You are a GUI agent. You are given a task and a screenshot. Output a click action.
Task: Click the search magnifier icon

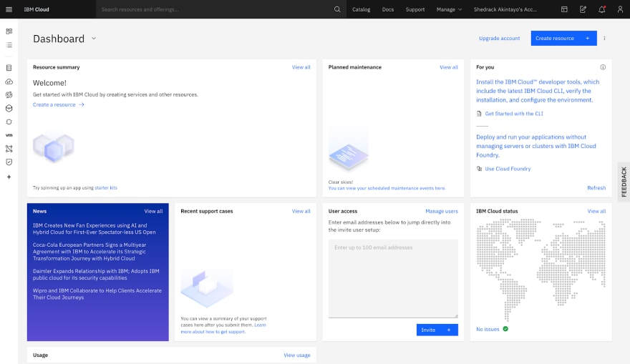point(337,9)
